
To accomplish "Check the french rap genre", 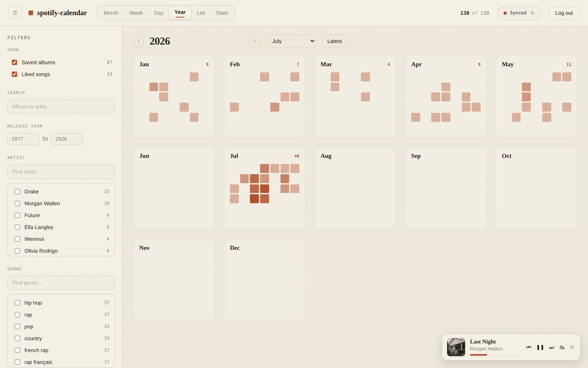I will [17, 350].
